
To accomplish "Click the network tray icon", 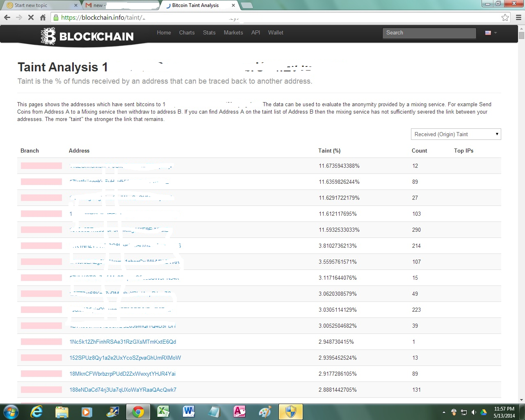I will pyautogui.click(x=464, y=412).
